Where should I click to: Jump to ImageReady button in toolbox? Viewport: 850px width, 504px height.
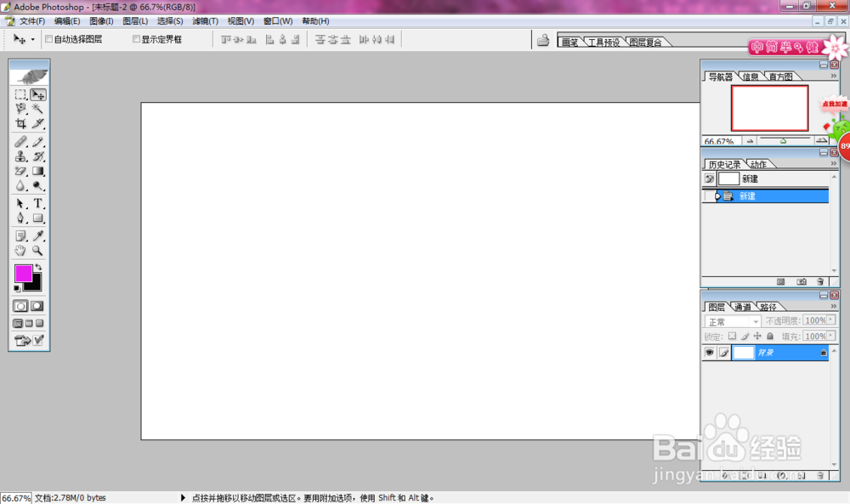29,340
